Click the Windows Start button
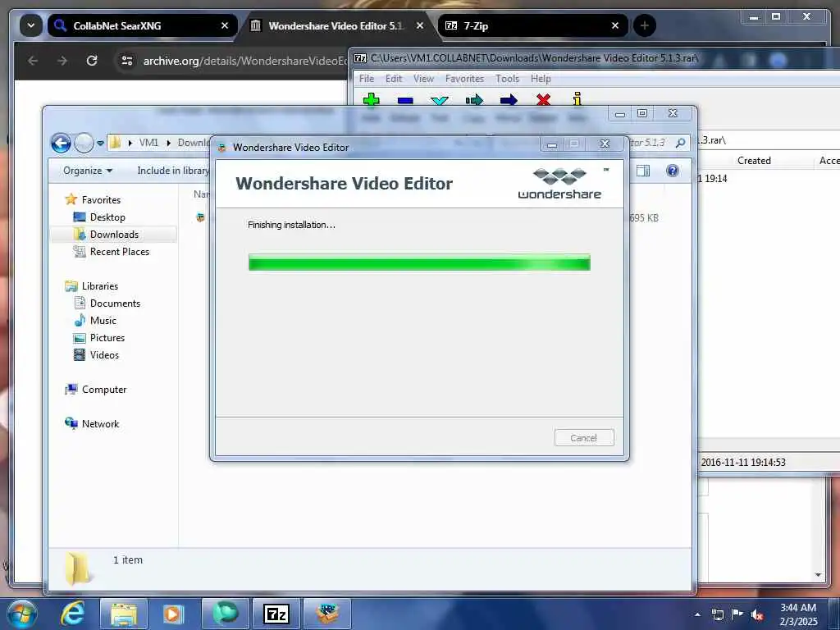 (x=22, y=614)
